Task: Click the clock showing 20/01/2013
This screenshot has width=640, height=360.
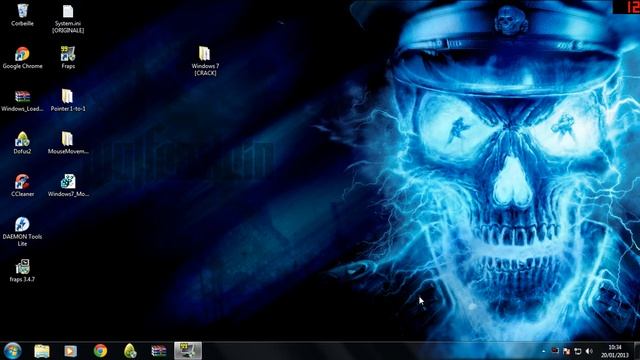Action: click(614, 351)
